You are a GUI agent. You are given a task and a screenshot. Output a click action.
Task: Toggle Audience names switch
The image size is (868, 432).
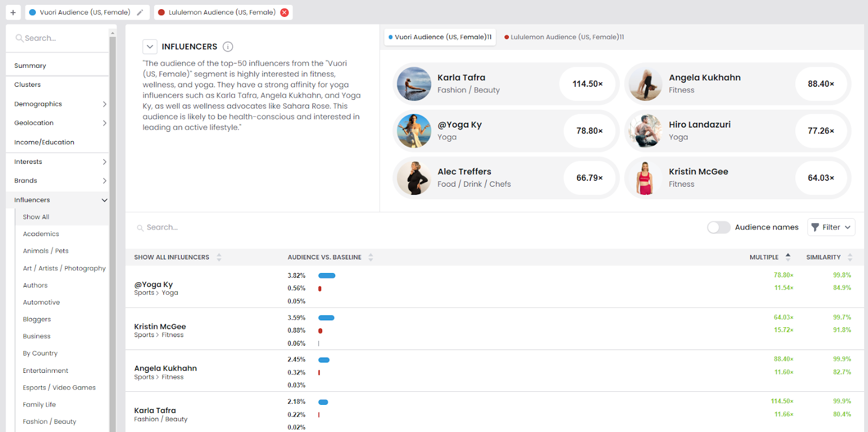point(719,227)
